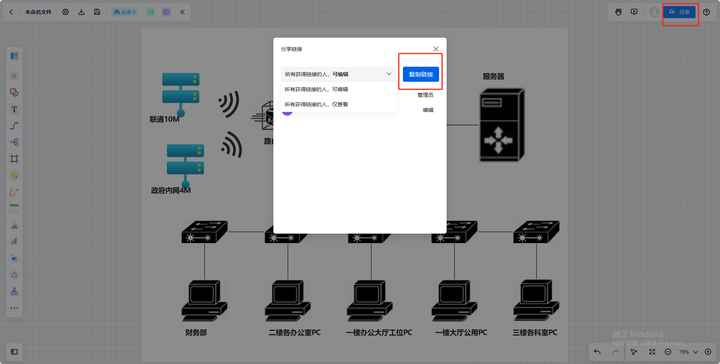720x364 pixels.
Task: Select the 服务器 server graphic
Action: coord(501,125)
